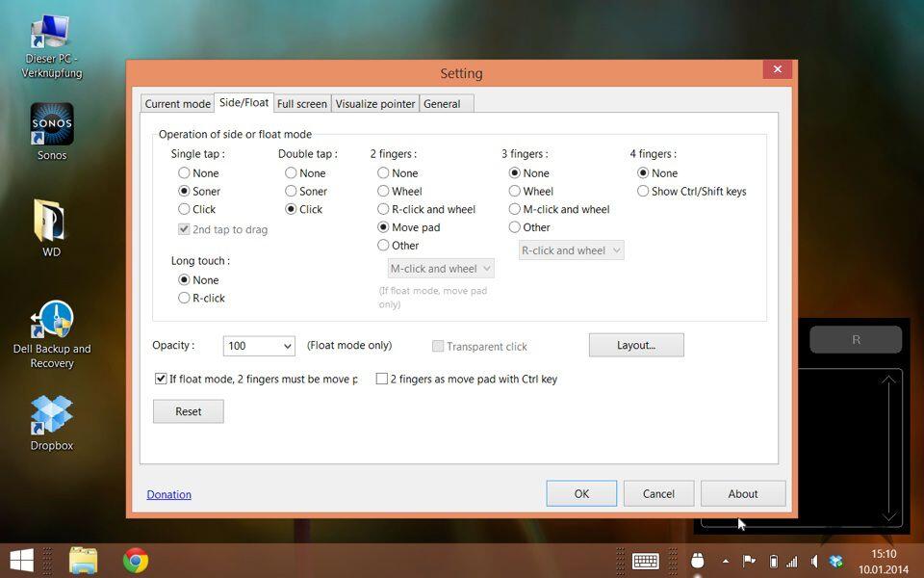
Task: Open the Dropbox tray icon
Action: coord(835,562)
